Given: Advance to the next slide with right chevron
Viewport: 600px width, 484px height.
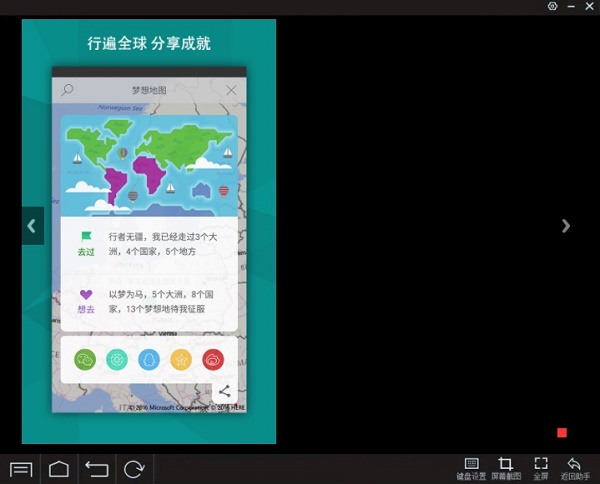Looking at the screenshot, I should click(x=566, y=226).
